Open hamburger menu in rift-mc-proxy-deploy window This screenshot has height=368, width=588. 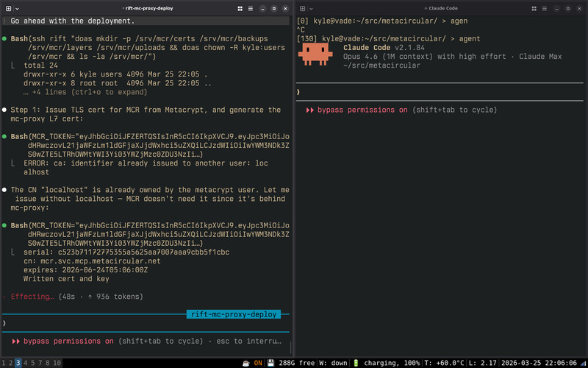click(x=251, y=8)
